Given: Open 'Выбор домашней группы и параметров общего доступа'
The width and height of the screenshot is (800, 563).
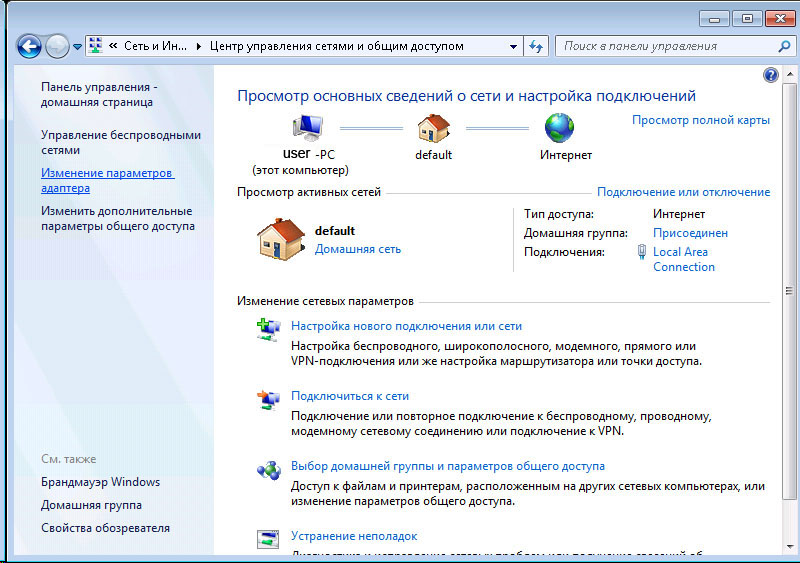Looking at the screenshot, I should [448, 466].
